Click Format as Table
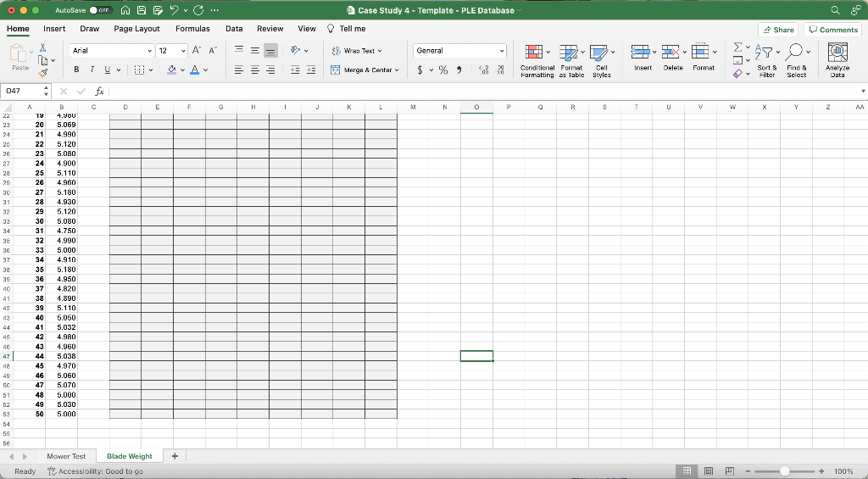Viewport: 868px width, 479px height. pos(571,61)
